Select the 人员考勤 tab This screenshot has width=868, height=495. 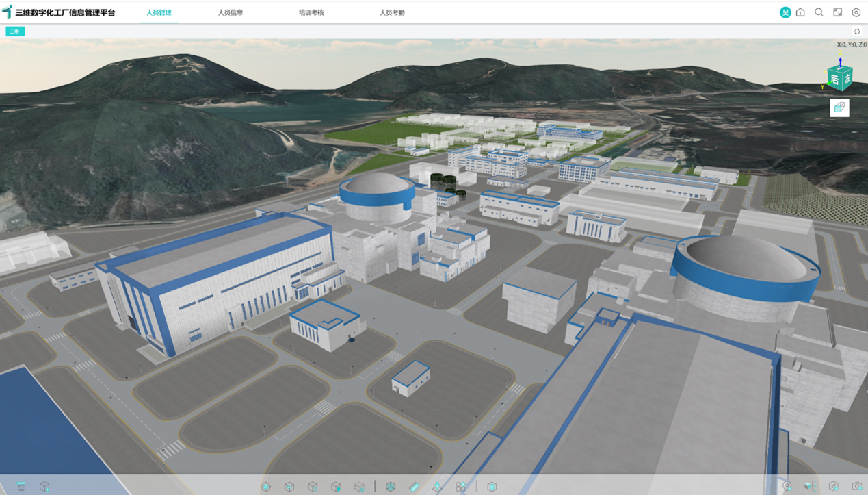[x=392, y=12]
